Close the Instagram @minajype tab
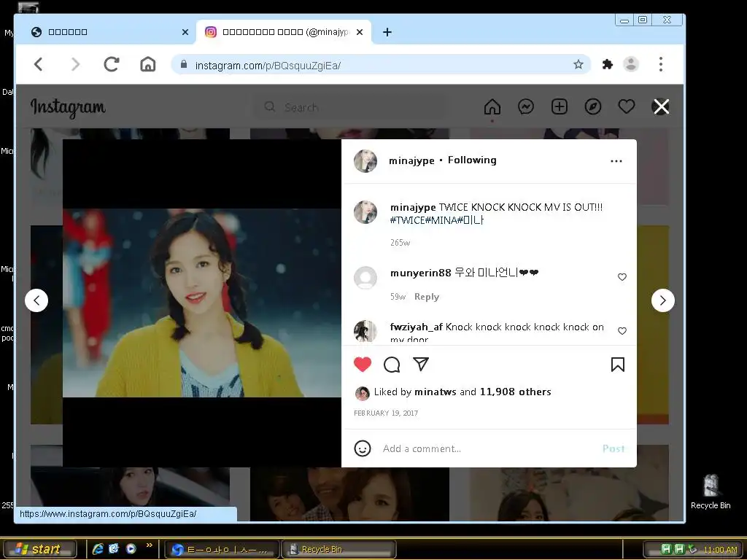747x560 pixels. (x=360, y=32)
